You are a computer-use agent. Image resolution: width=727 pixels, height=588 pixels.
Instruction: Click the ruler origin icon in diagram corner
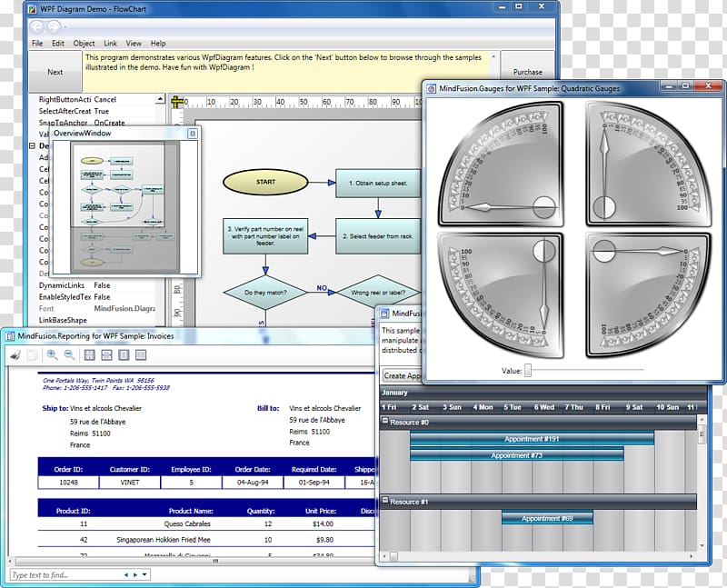176,102
